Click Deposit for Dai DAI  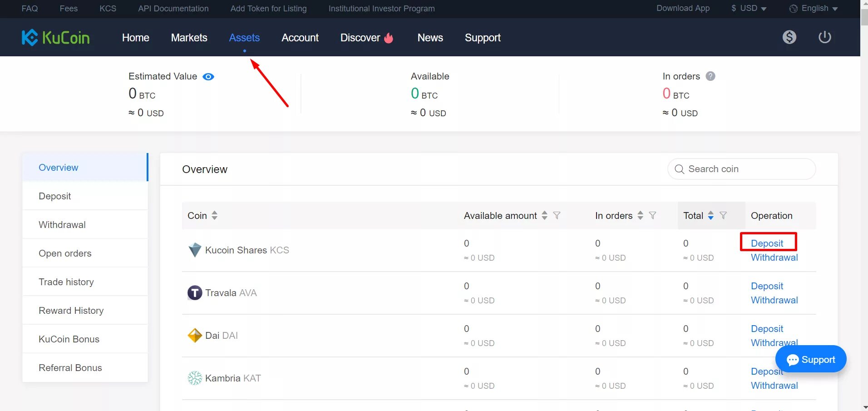coord(767,329)
